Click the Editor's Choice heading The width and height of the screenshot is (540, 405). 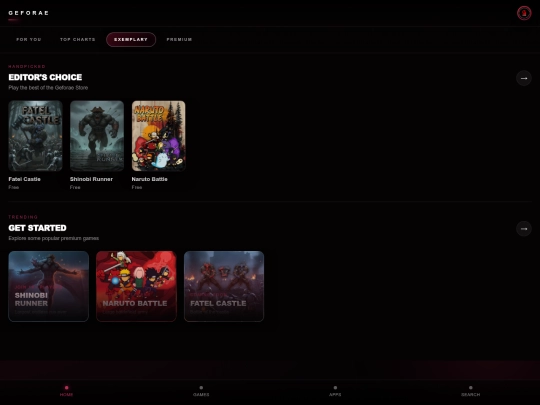(x=45, y=77)
